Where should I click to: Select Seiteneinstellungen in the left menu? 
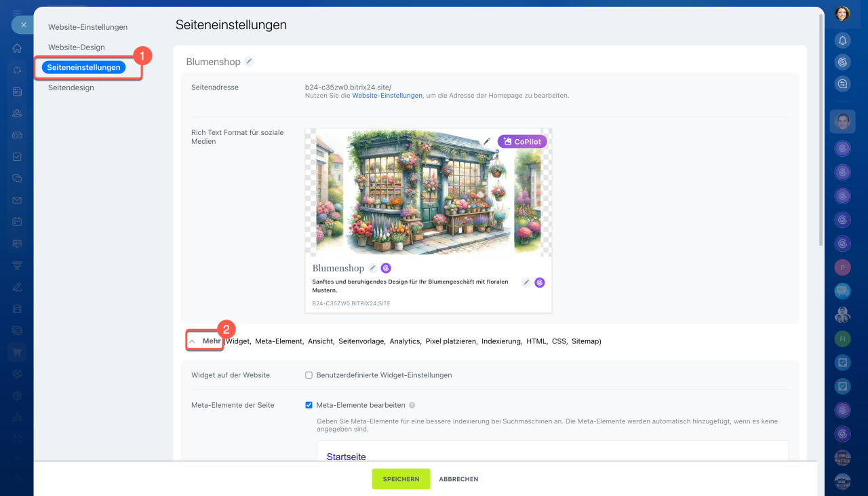pos(84,67)
